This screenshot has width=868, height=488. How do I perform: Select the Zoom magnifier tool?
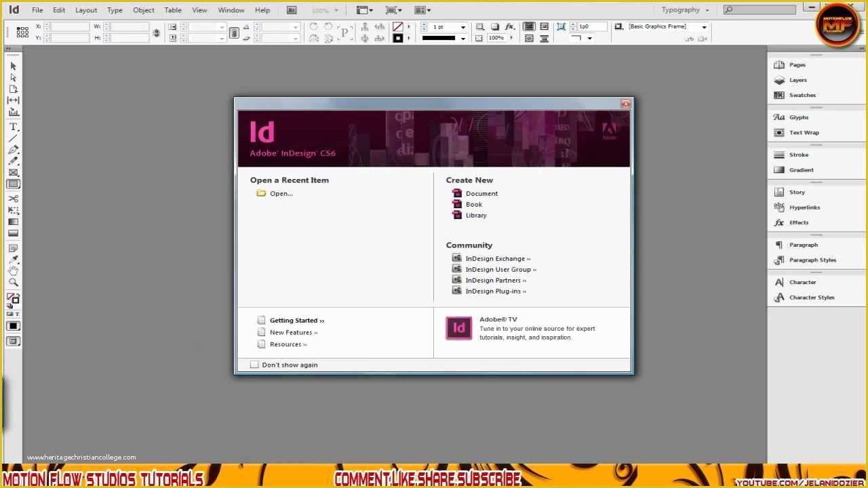click(13, 283)
